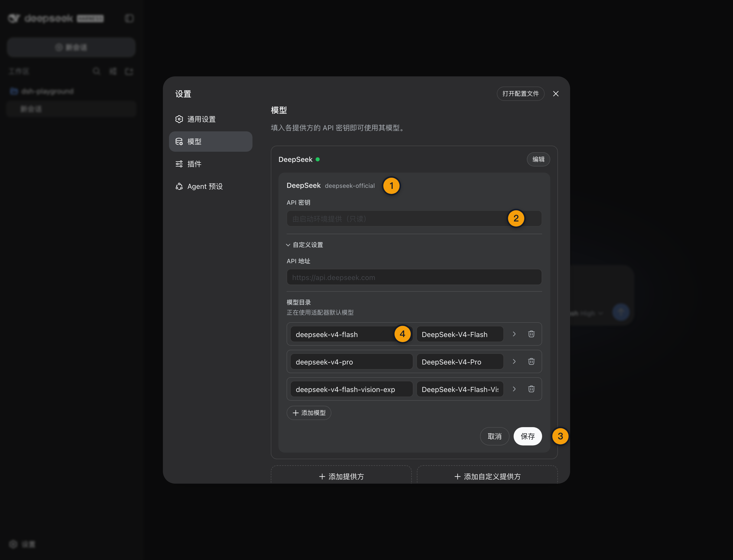Delete the deepseek-v4-flash-vision-exp model row

[531, 389]
